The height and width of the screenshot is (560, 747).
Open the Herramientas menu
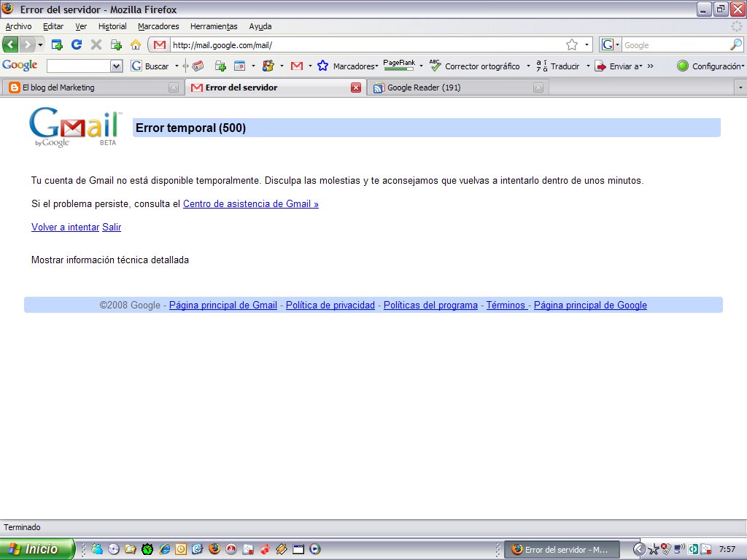(214, 26)
